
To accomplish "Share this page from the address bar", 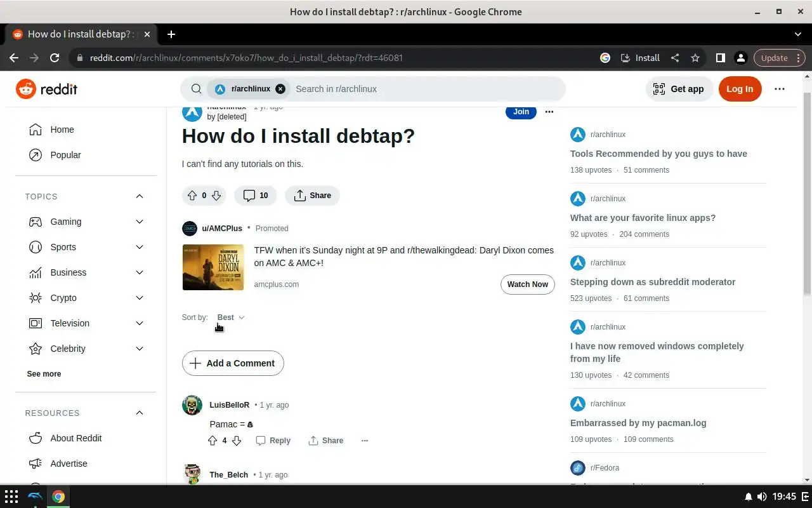I will coord(675,58).
